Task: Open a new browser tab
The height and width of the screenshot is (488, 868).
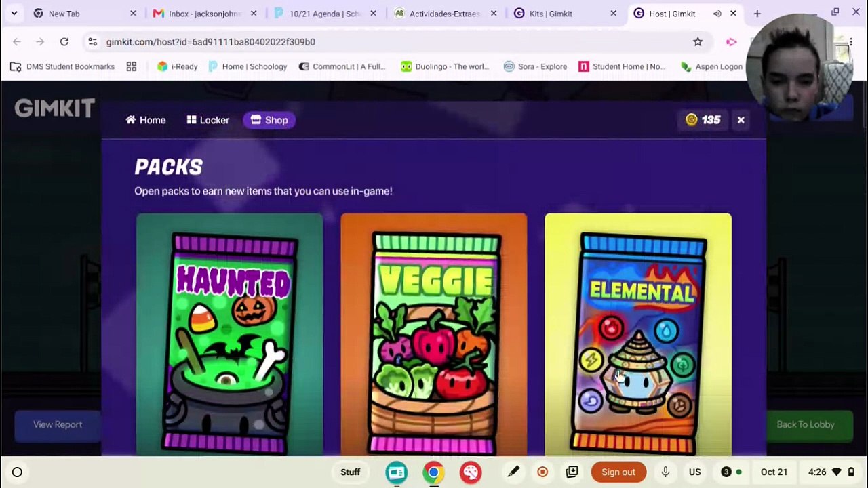Action: 757,14
